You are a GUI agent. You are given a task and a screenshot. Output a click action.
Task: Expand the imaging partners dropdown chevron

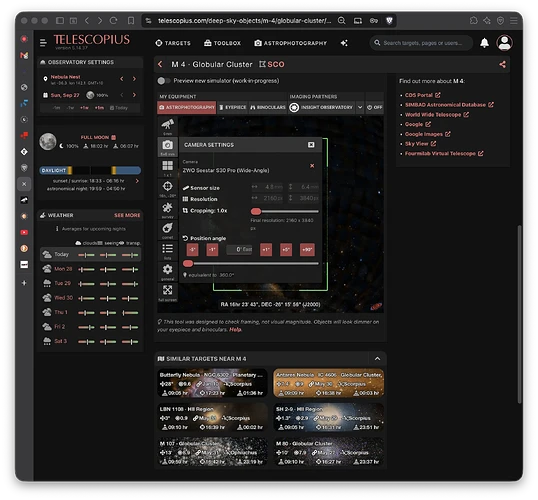click(360, 107)
